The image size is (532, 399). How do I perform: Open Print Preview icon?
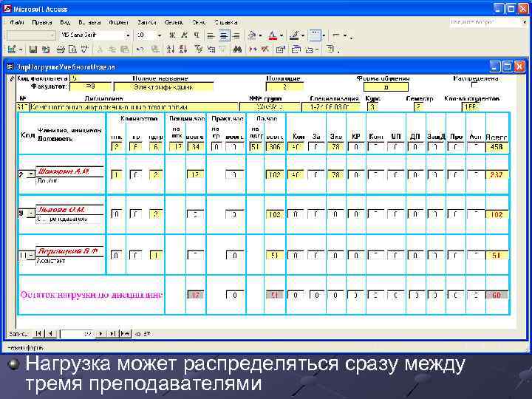click(x=72, y=50)
